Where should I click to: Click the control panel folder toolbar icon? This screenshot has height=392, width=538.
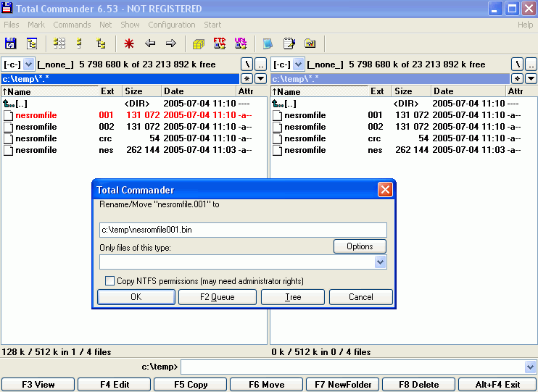tap(310, 43)
